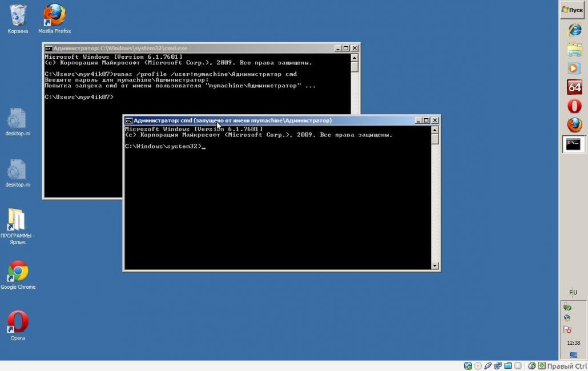This screenshot has width=588, height=371.
Task: Select the cmd console taskbar button
Action: [573, 144]
